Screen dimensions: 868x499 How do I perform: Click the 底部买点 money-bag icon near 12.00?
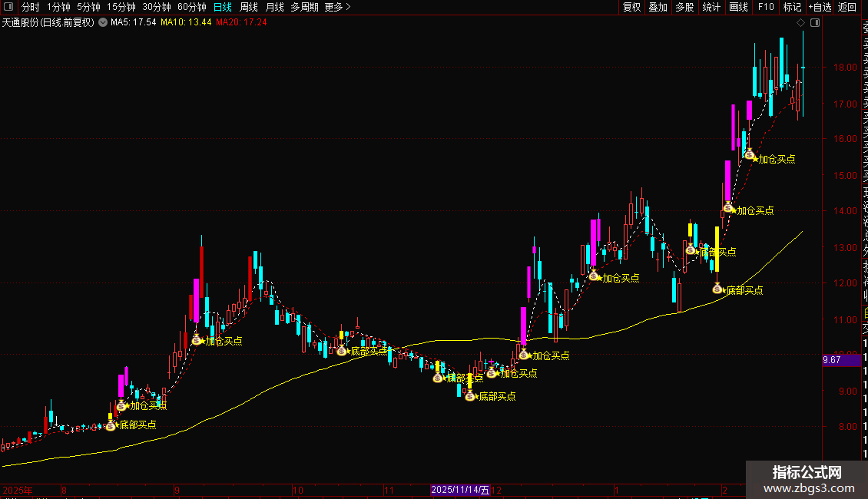tap(717, 289)
